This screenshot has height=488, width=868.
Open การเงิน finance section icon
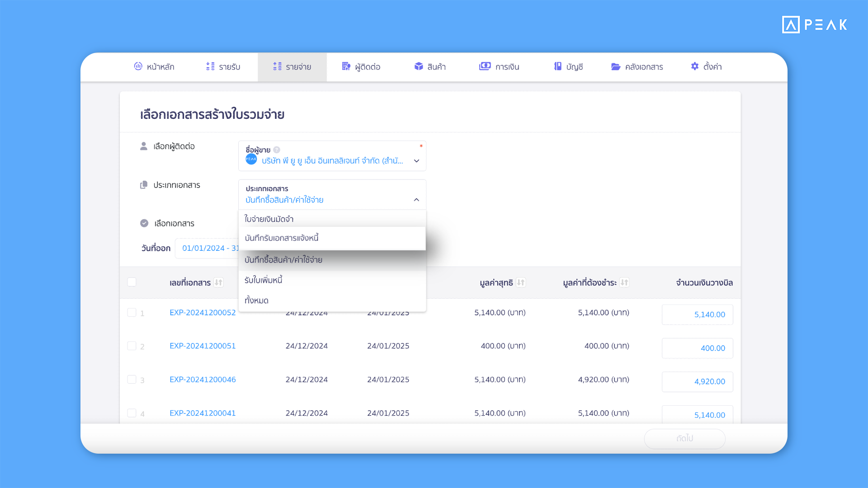coord(485,66)
